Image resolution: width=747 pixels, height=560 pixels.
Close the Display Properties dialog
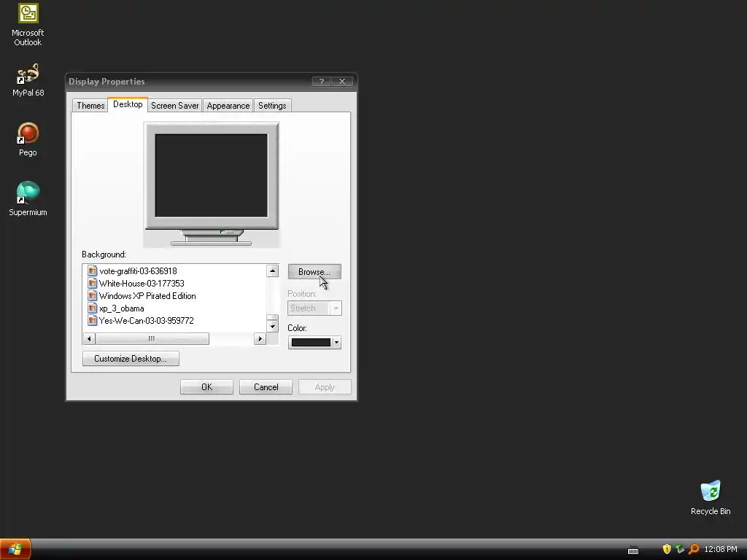pos(342,82)
